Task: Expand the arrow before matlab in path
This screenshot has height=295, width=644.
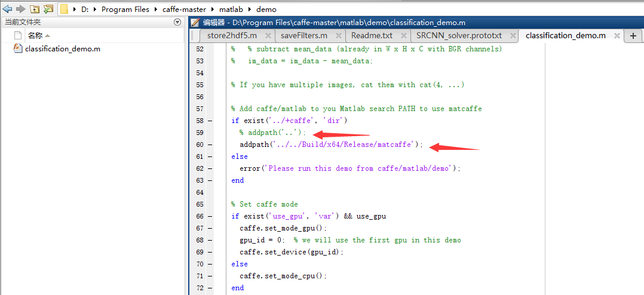Action: [213, 9]
